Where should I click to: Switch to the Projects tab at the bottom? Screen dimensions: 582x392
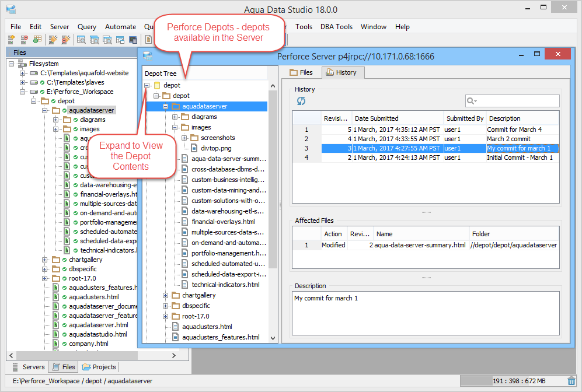coord(99,367)
